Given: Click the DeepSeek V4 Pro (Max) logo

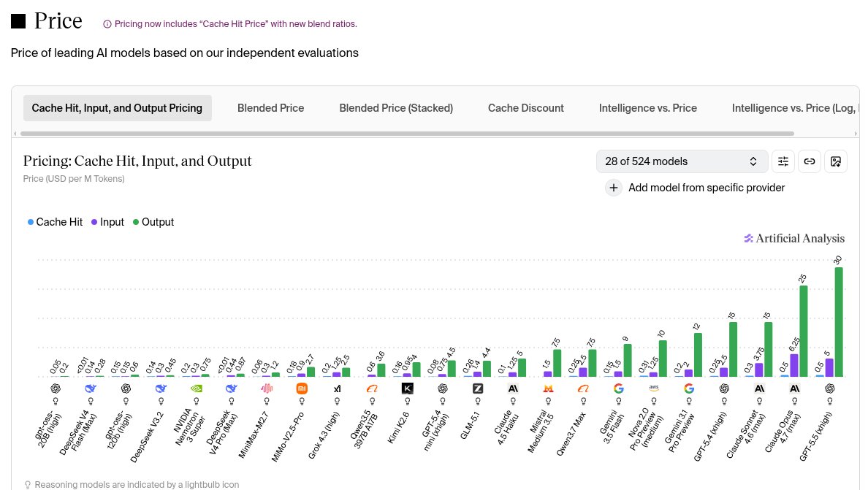Looking at the screenshot, I should [232, 388].
